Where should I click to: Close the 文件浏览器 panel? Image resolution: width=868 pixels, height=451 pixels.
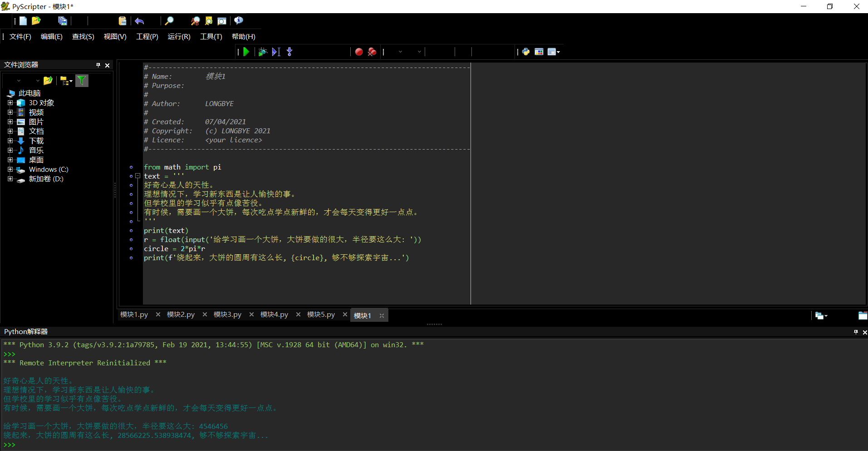pos(108,65)
